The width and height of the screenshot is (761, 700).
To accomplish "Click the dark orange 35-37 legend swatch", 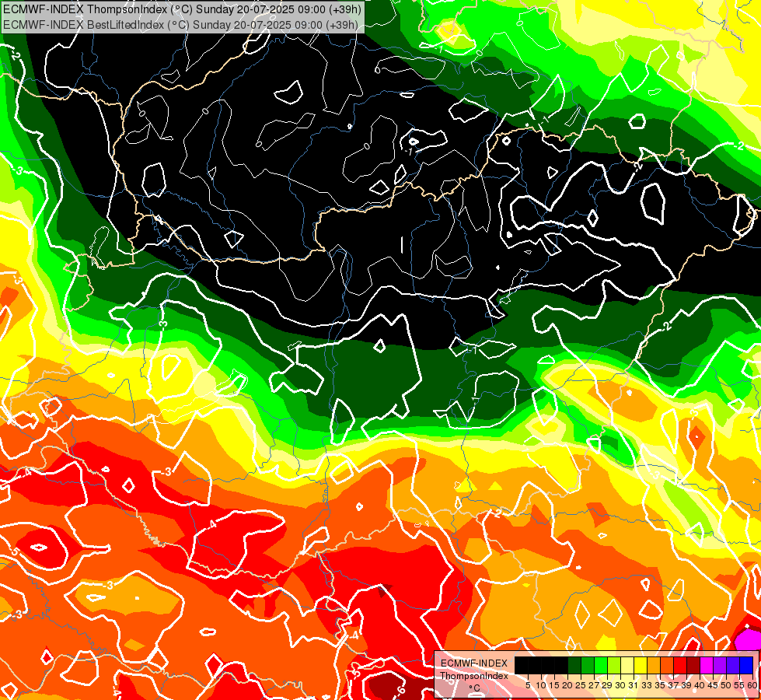I will [667, 665].
